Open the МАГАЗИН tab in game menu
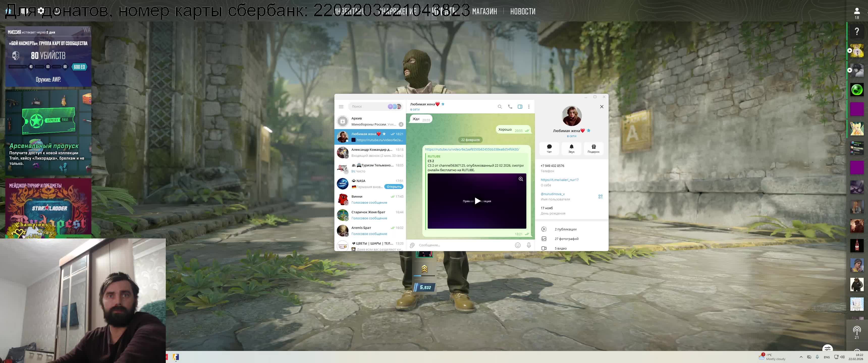 484,11
